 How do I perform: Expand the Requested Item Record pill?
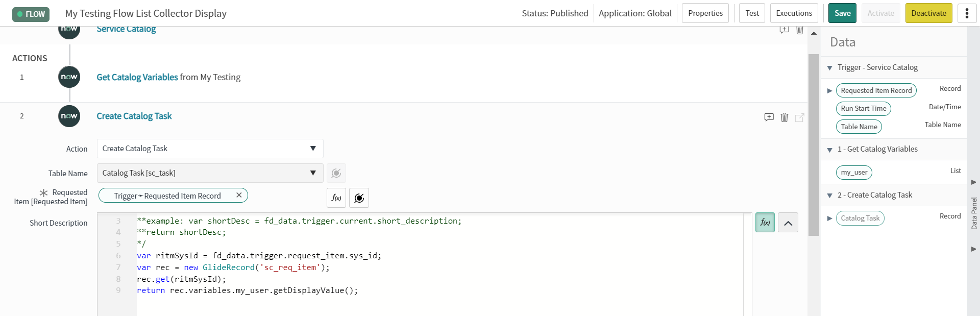point(830,91)
